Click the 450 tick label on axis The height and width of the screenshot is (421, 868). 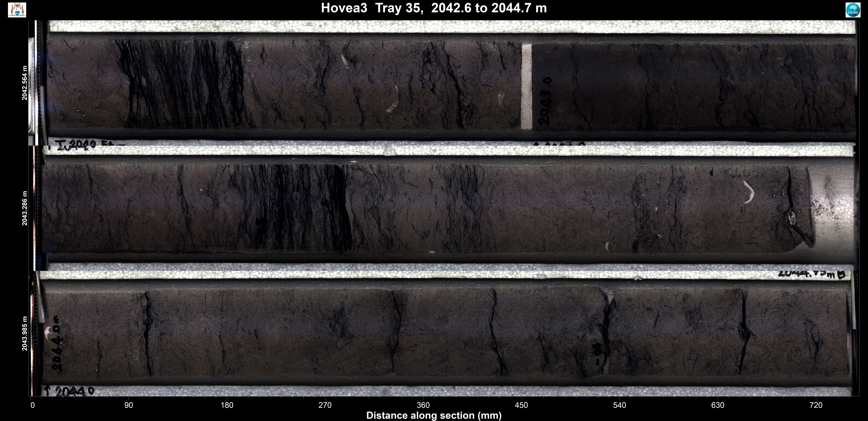tap(522, 405)
